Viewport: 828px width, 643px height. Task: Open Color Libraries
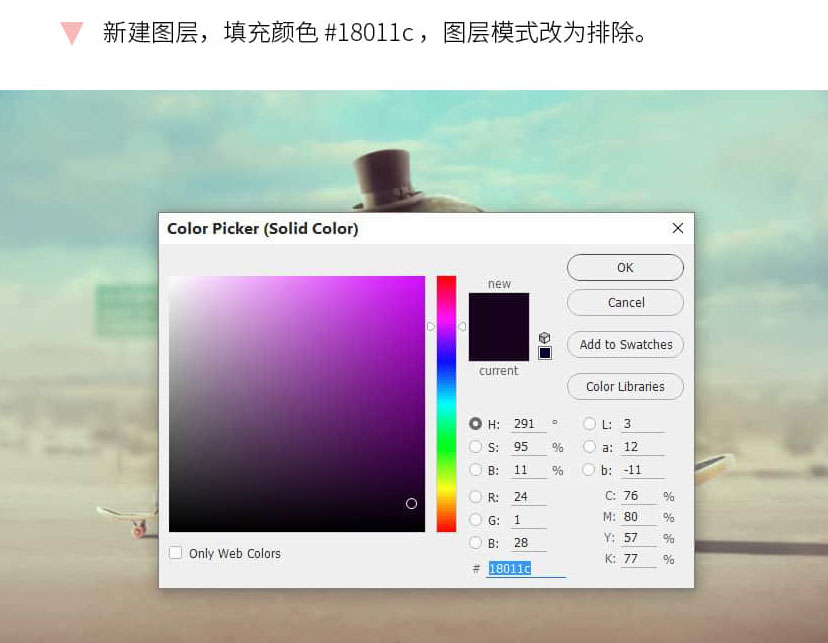pyautogui.click(x=625, y=386)
